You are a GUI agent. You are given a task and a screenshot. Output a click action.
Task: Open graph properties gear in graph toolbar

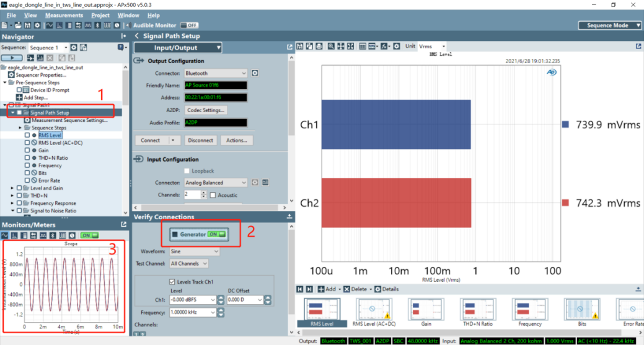tap(396, 46)
